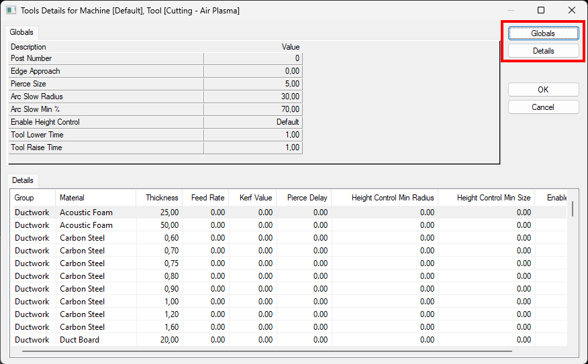
Task: Select the Carbon Steel 0,60 row
Action: (x=290, y=238)
